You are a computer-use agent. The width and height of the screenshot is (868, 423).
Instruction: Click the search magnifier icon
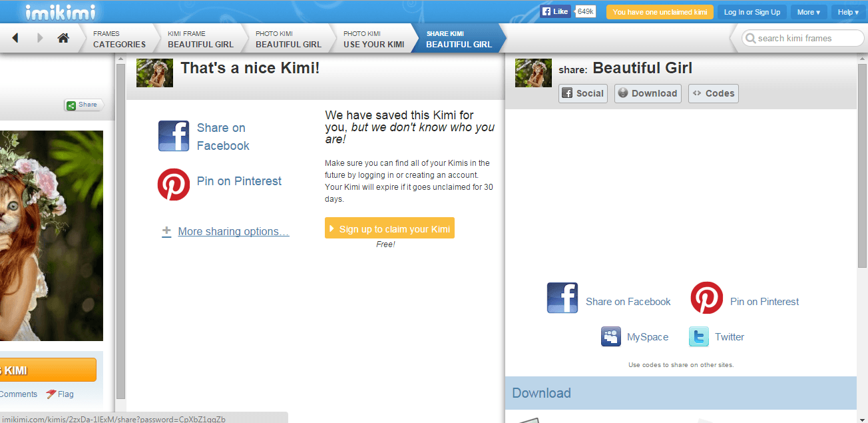point(750,39)
